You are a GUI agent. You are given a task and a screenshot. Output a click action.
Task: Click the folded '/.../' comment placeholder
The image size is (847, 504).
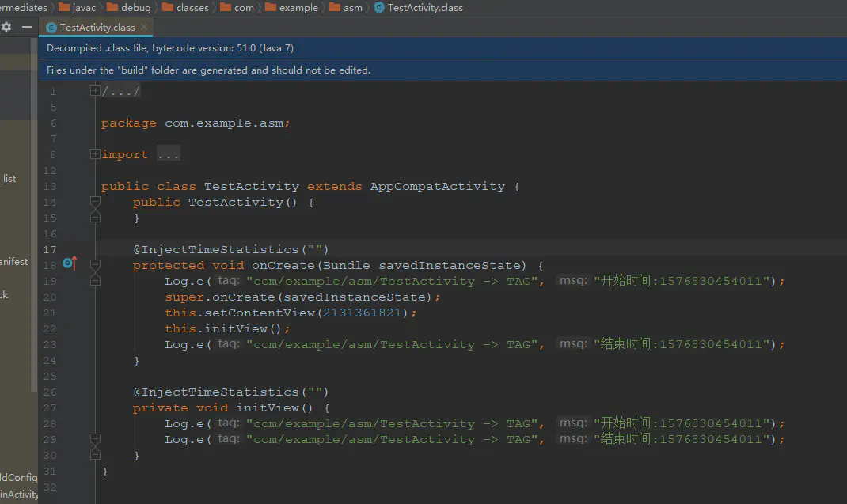pos(121,91)
